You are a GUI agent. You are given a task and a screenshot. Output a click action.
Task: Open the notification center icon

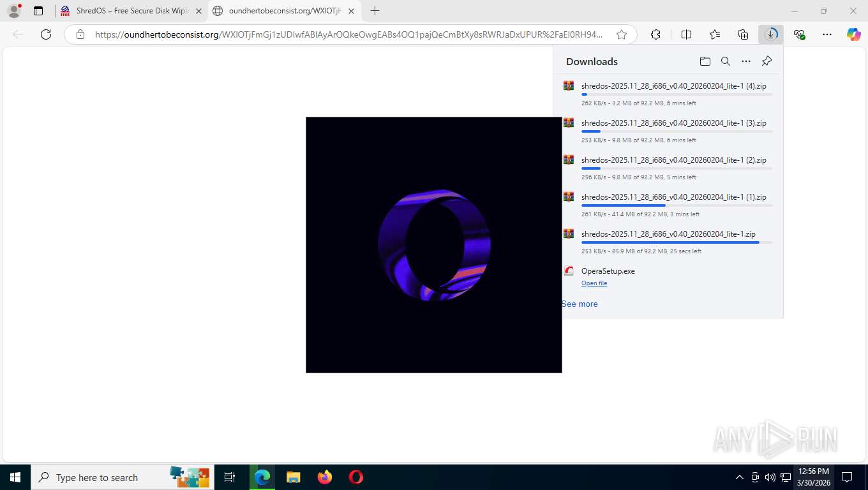point(847,477)
